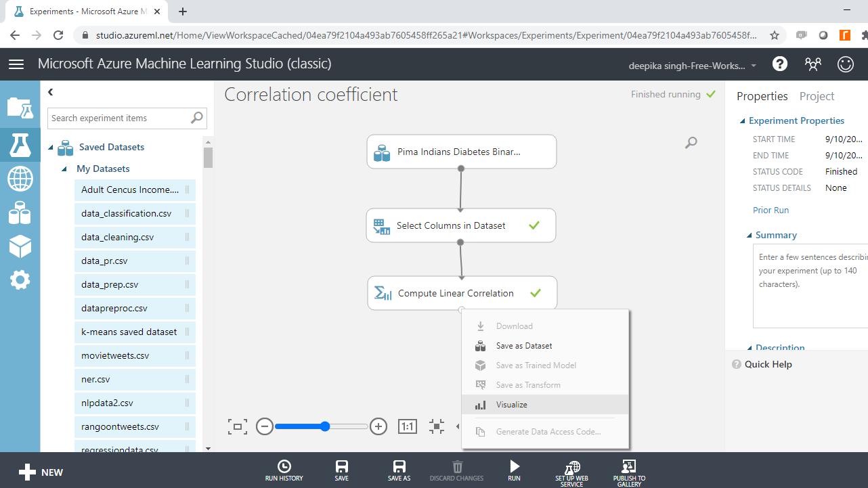Switch to the Properties tab

click(x=762, y=96)
